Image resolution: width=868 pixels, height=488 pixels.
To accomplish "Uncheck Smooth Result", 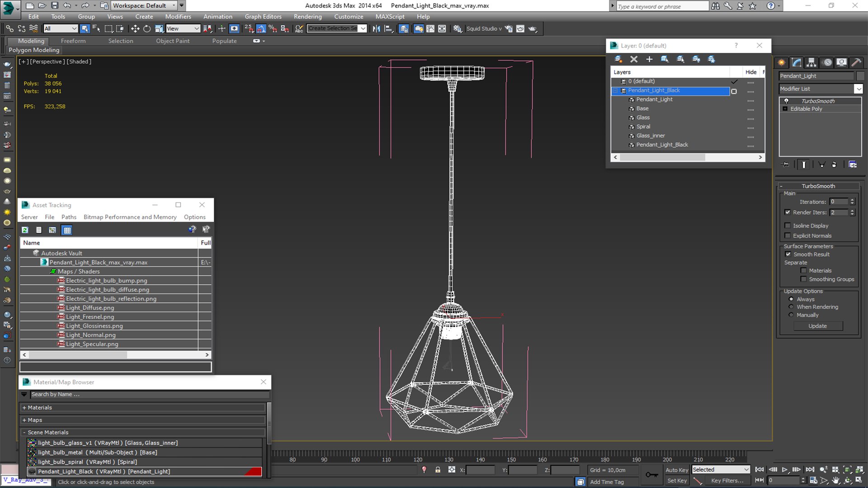I will [788, 254].
